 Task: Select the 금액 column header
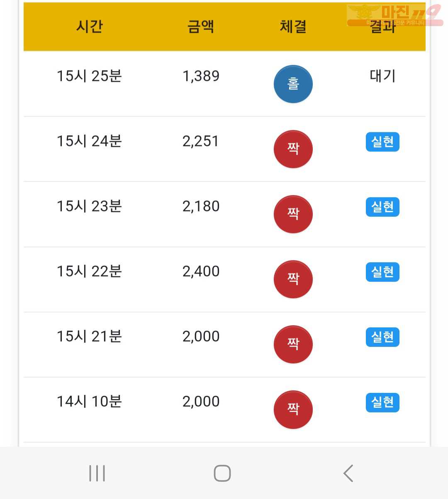(201, 27)
